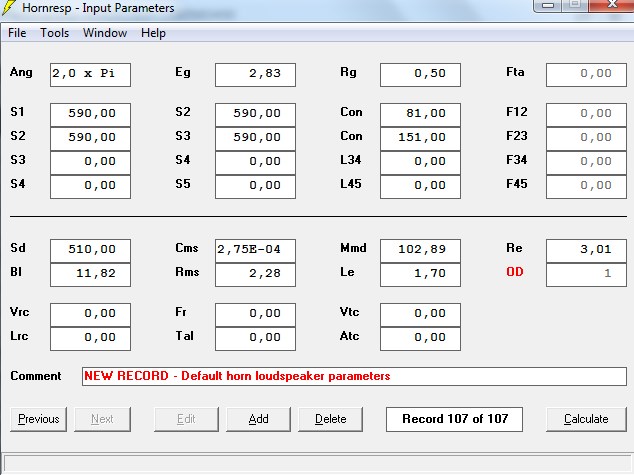Click the S4 field adjacent to S5
Viewport: 634px width, 475px height.
coord(90,186)
